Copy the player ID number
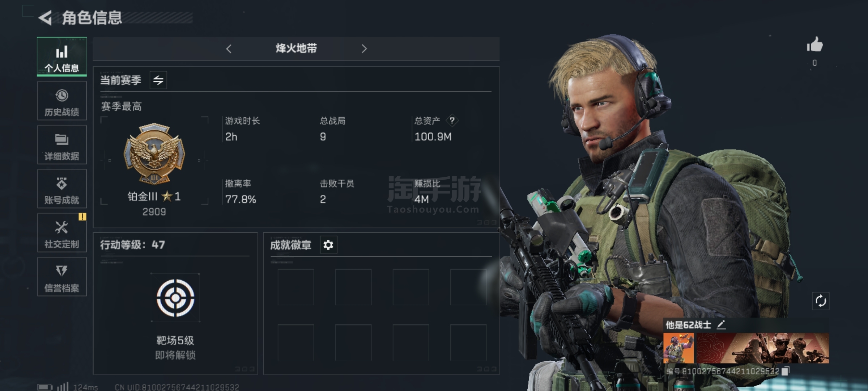 785,371
